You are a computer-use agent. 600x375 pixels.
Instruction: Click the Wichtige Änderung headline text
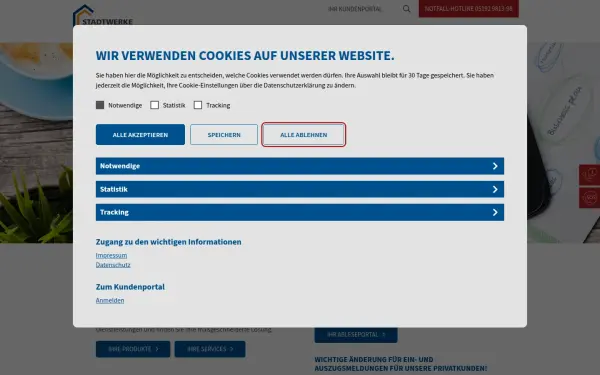point(401,364)
